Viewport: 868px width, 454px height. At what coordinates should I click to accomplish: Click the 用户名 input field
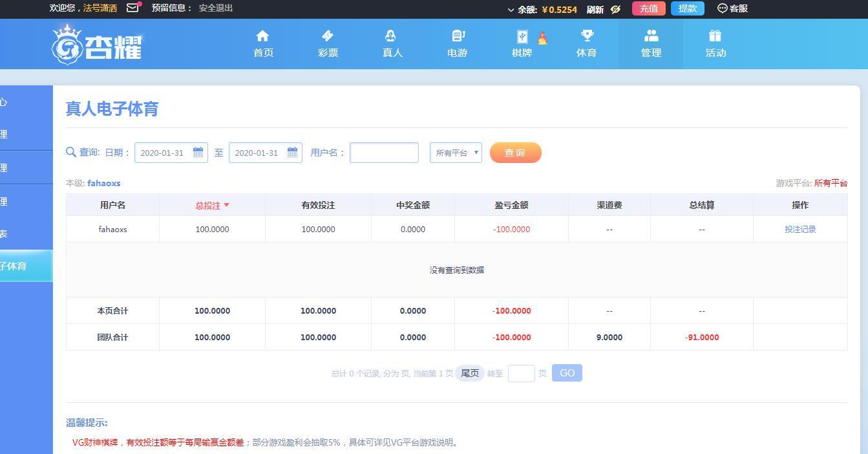tap(384, 153)
